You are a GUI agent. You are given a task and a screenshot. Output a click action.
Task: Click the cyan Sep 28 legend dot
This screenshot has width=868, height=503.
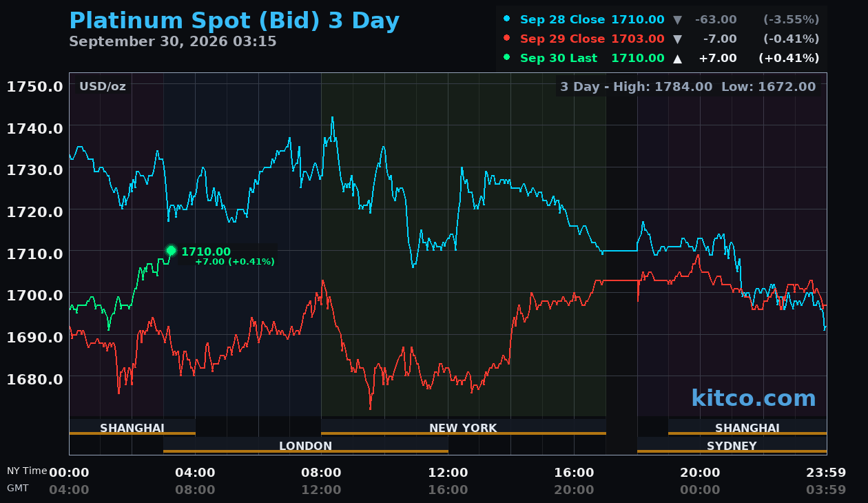coord(508,19)
